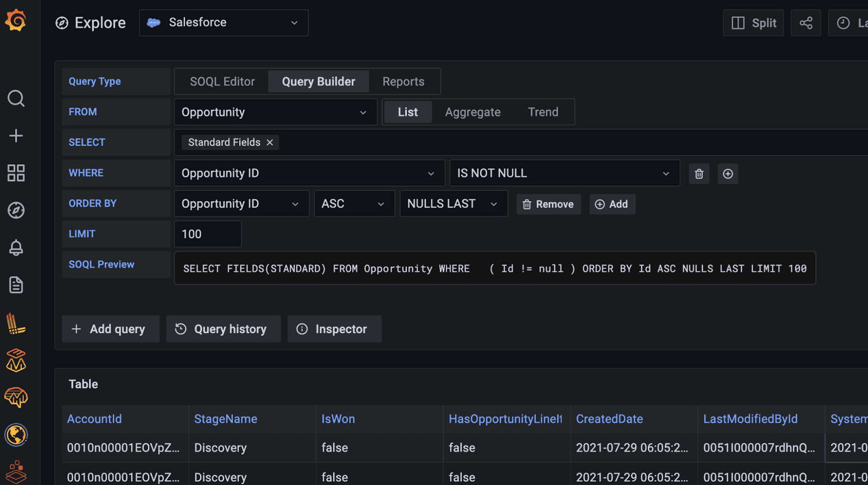Click the SOQL Preview label
The height and width of the screenshot is (485, 868).
pos(101,264)
